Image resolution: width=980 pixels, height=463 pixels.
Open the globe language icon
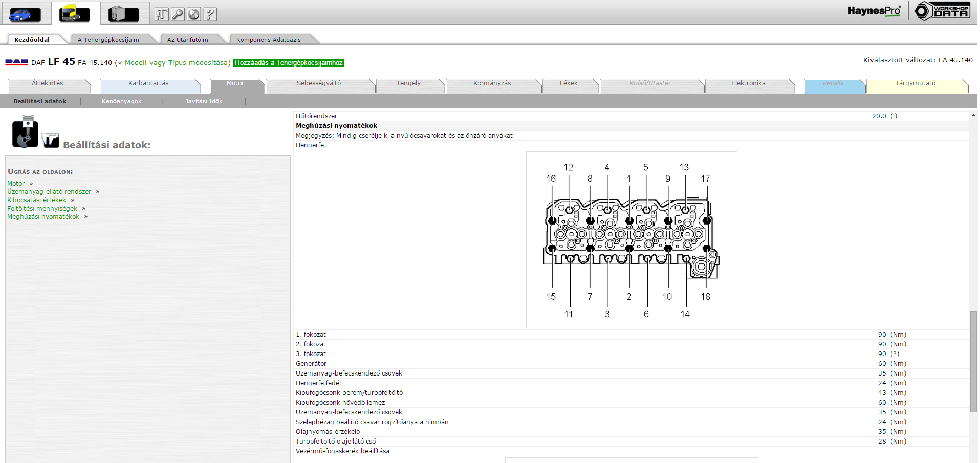tap(194, 14)
